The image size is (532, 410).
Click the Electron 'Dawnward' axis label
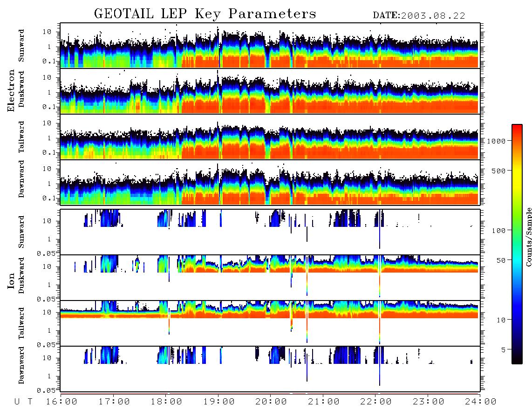click(x=21, y=179)
